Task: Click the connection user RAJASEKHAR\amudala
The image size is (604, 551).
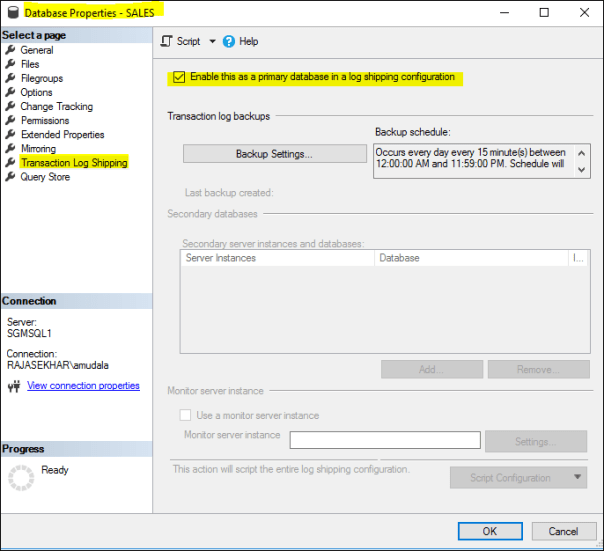Action: 58,365
